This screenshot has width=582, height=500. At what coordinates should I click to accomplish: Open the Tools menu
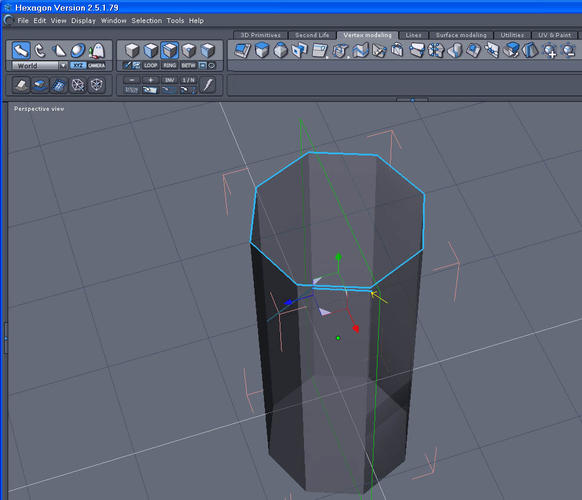coord(175,21)
